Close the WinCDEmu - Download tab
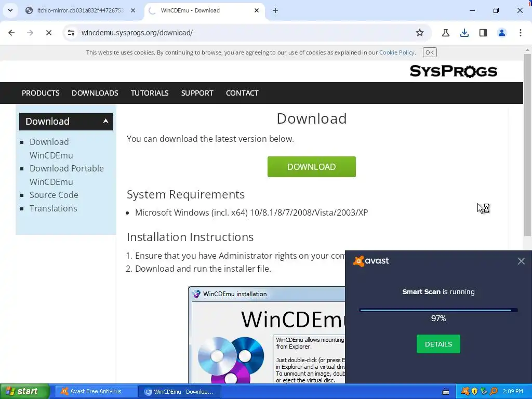 [x=257, y=10]
